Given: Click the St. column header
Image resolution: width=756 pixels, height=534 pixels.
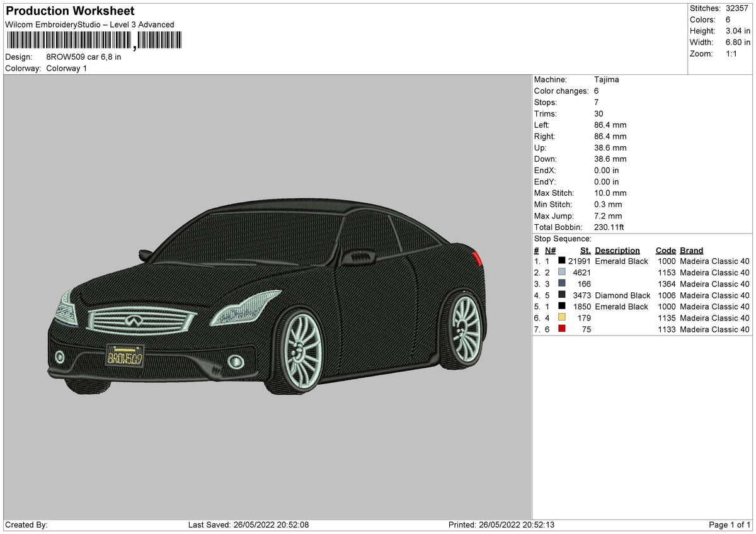Looking at the screenshot, I should (x=585, y=250).
